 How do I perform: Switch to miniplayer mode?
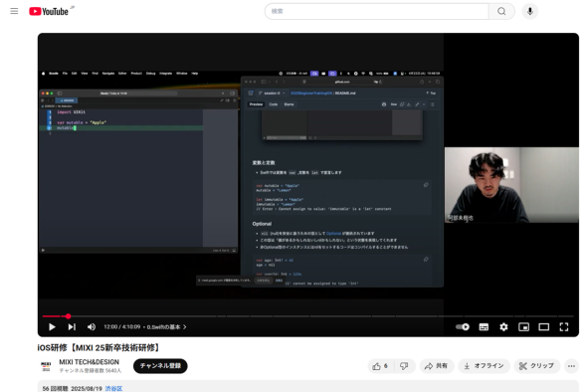click(x=523, y=327)
